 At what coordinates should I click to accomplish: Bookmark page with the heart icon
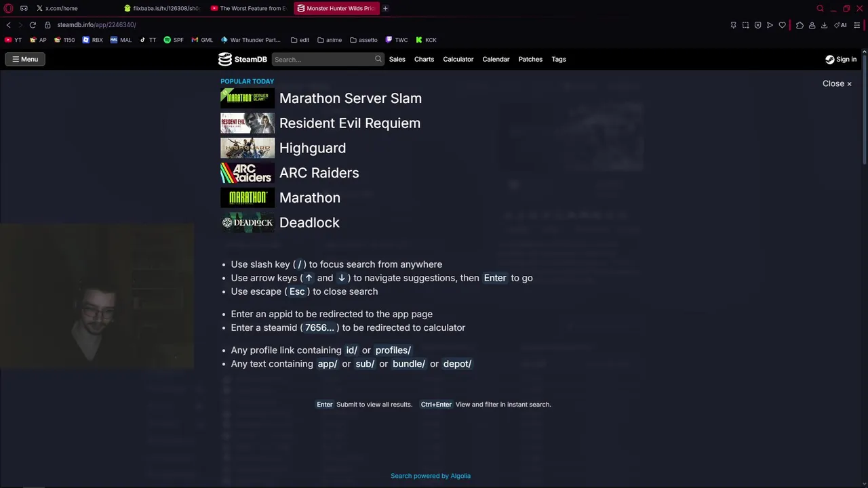click(782, 25)
